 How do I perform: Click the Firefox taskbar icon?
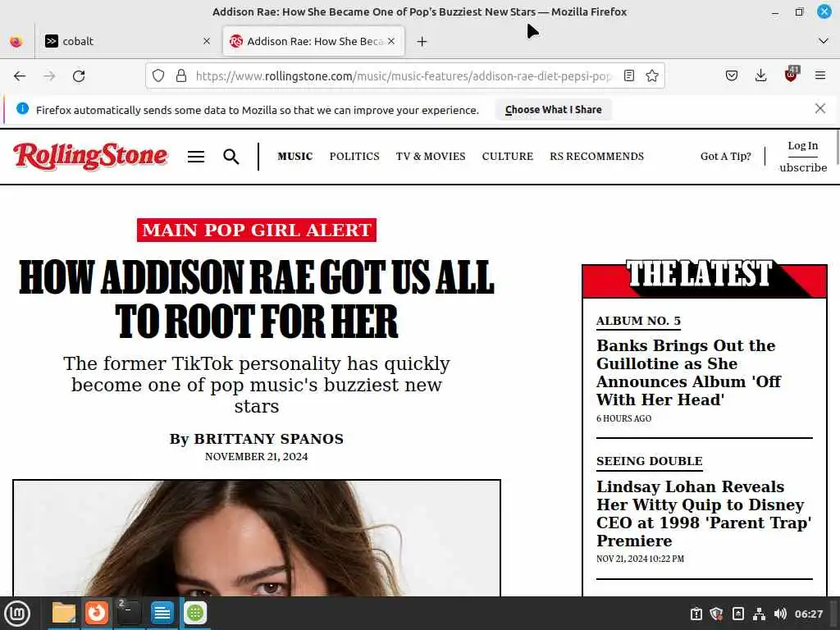[97, 613]
